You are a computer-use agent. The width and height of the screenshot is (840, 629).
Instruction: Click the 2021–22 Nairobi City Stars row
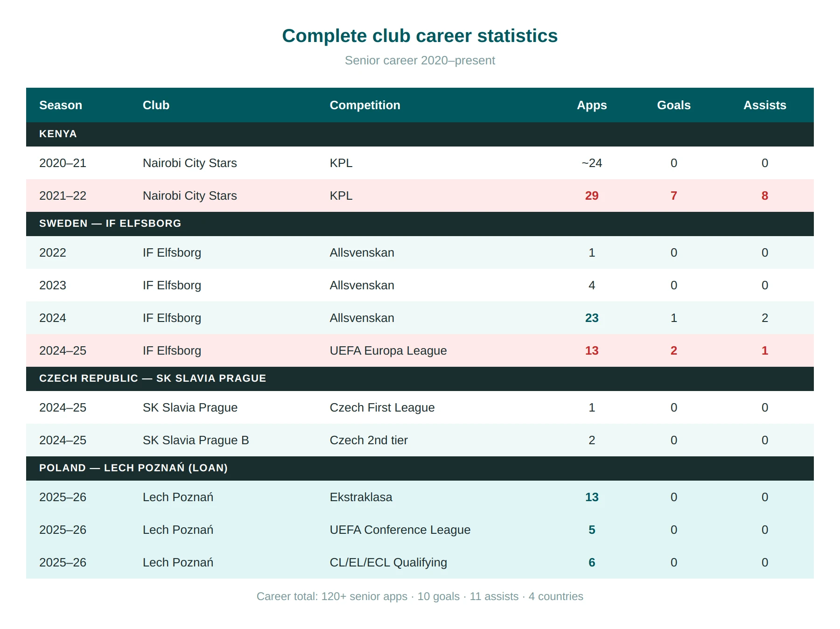tap(420, 196)
